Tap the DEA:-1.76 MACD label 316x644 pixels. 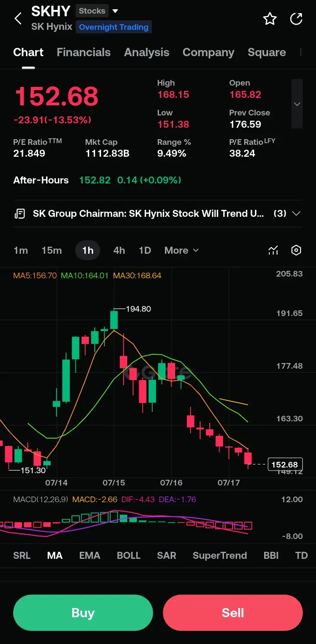177,500
